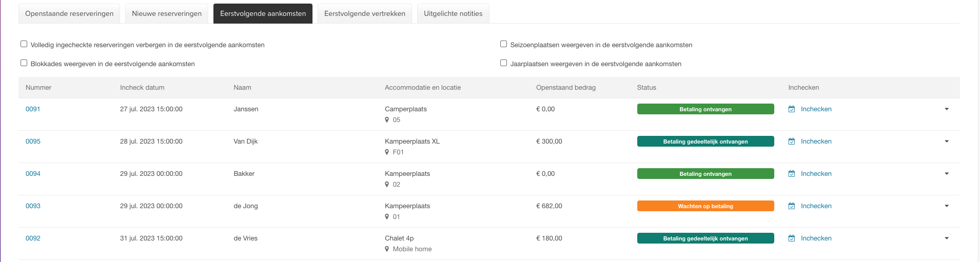
Task: Click check-in calendar icon for de Vries
Action: (x=792, y=238)
